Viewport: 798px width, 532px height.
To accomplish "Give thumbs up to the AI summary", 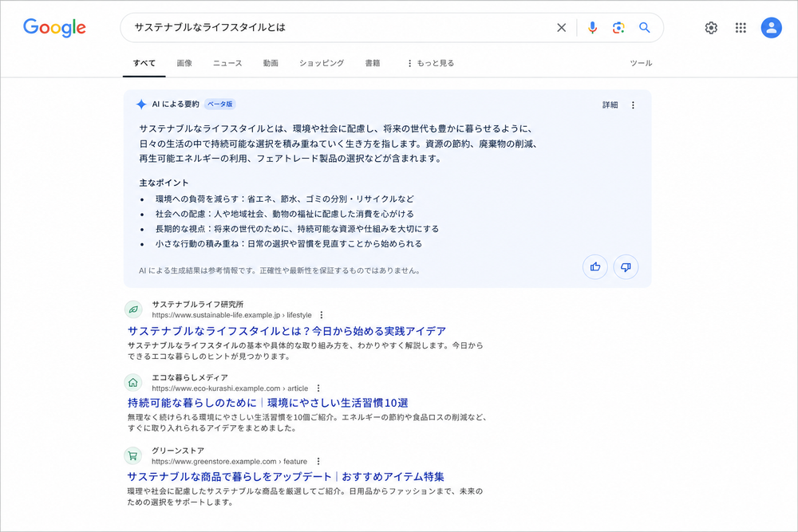I will [x=595, y=267].
